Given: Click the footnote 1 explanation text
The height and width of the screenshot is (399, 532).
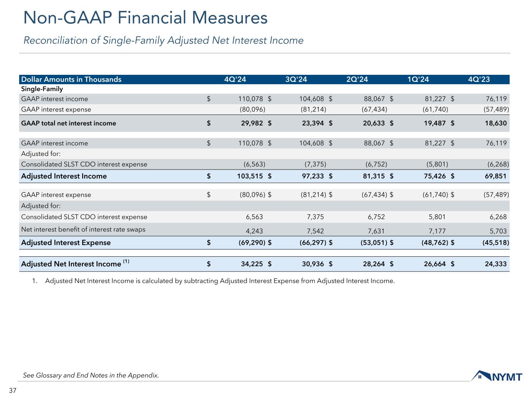Looking at the screenshot, I should [220, 281].
